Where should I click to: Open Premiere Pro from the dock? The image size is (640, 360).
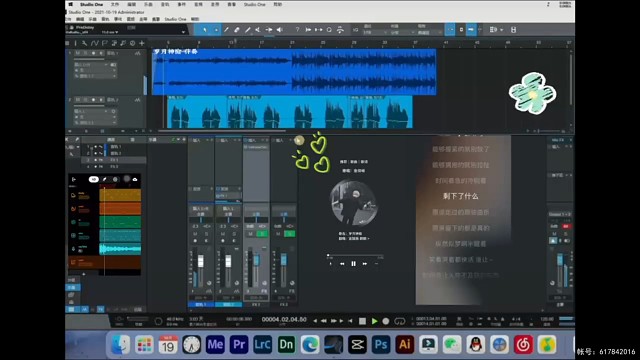[x=239, y=344]
